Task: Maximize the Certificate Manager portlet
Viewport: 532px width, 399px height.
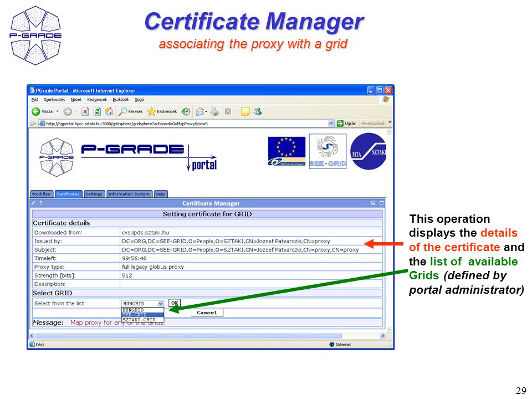Action: (381, 203)
